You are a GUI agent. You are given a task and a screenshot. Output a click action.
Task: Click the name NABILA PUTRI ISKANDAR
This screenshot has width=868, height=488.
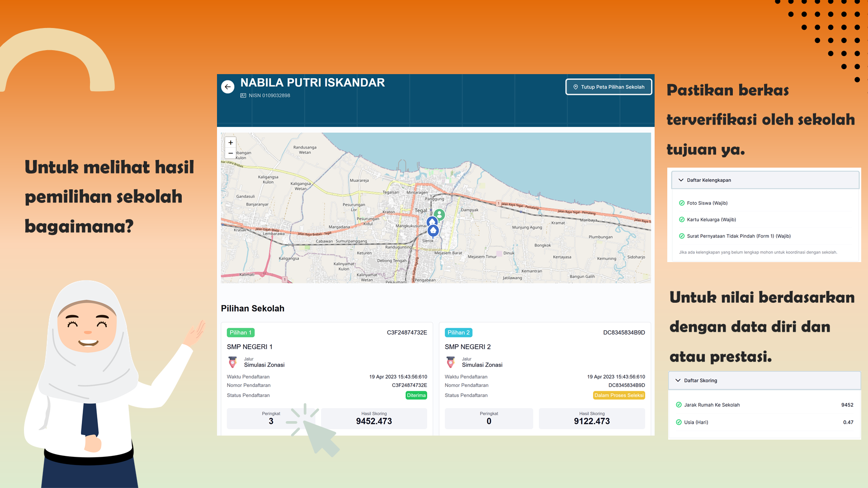point(312,83)
